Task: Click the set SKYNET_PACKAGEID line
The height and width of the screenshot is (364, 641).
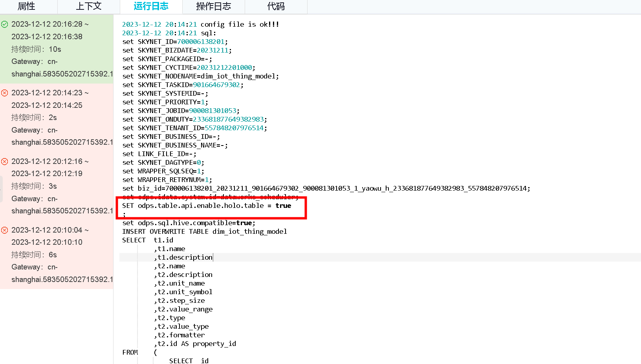Action: [x=167, y=59]
